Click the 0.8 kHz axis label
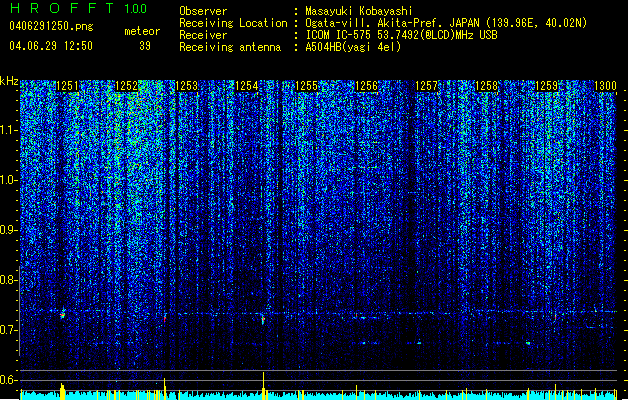Viewport: 629px width, 400px height. click(x=9, y=280)
